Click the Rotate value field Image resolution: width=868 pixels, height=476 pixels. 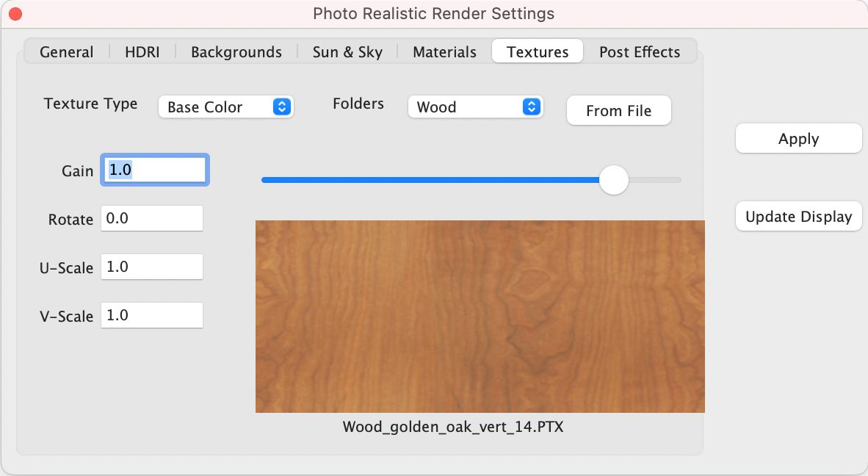click(x=152, y=218)
